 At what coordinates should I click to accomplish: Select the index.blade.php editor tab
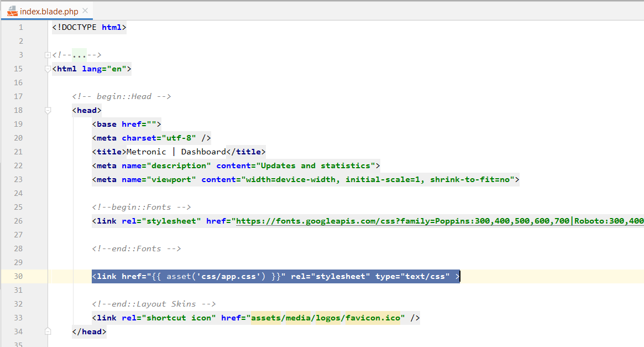point(47,11)
